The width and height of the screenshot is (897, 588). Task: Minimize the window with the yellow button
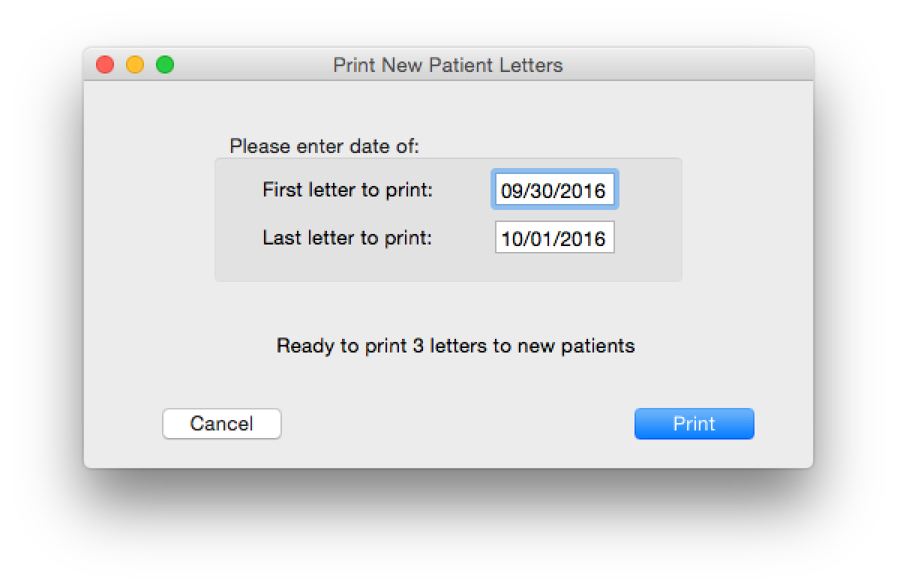135,65
